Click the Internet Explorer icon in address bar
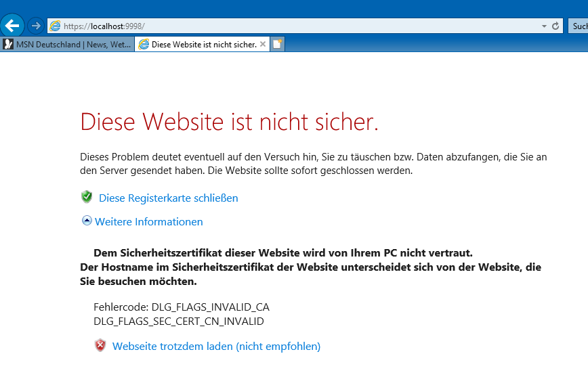The height and width of the screenshot is (377, 588). 55,26
